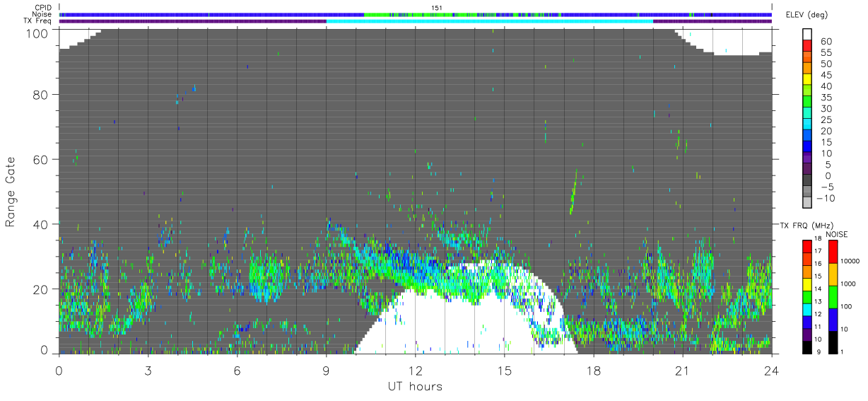Click the 'Noise' row label at top left
This screenshot has height=401, width=868.
pyautogui.click(x=43, y=14)
